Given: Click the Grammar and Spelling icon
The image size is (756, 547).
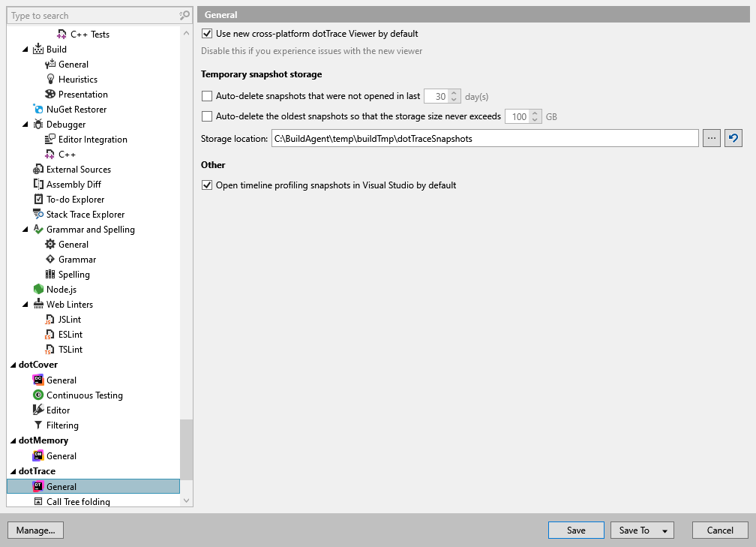Looking at the screenshot, I should [38, 229].
